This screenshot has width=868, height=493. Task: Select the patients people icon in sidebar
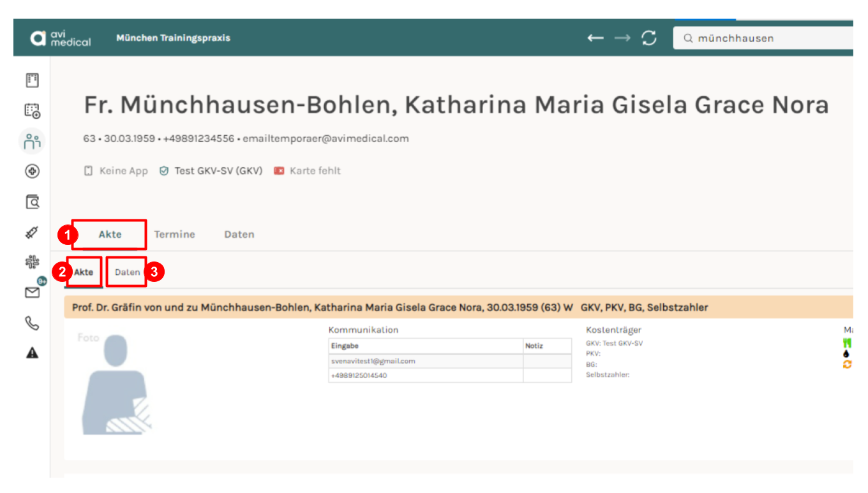[x=32, y=142]
